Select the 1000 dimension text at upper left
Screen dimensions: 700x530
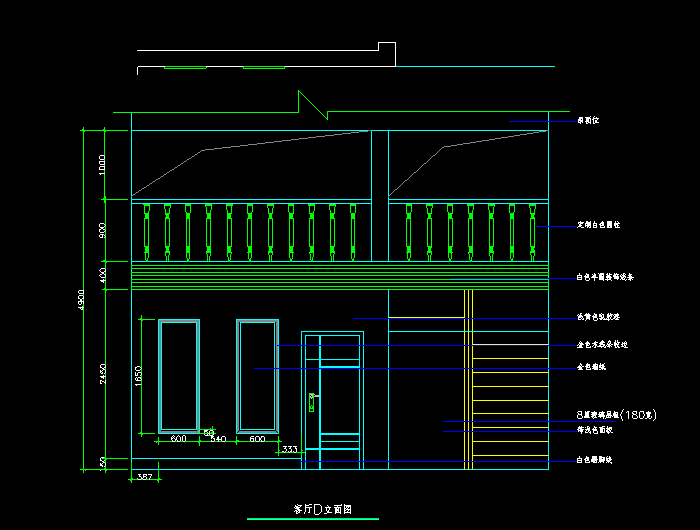click(103, 165)
